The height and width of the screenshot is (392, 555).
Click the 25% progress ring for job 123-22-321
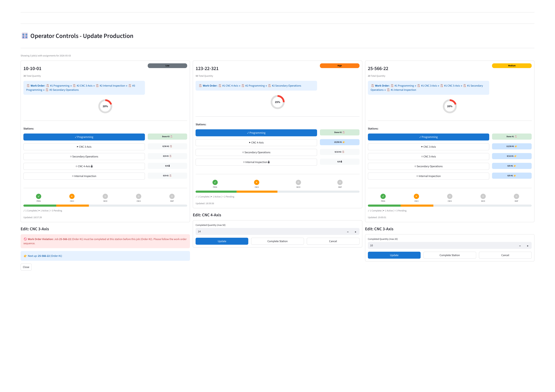tap(277, 102)
